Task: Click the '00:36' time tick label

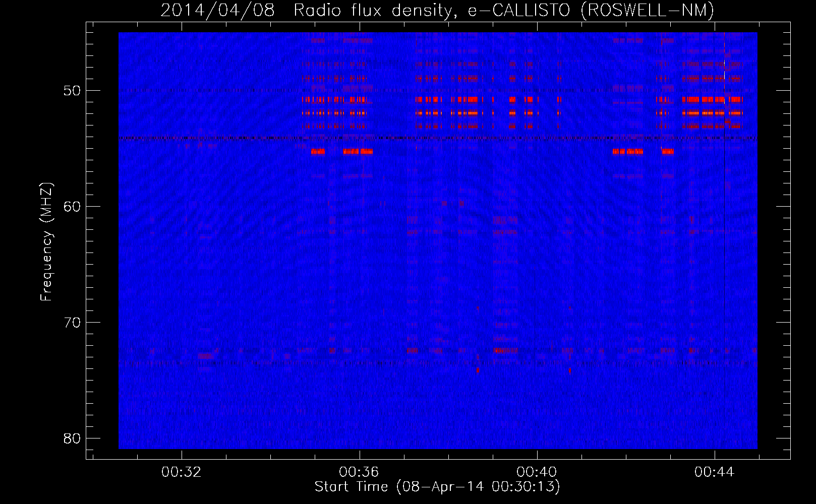Action: (x=359, y=472)
